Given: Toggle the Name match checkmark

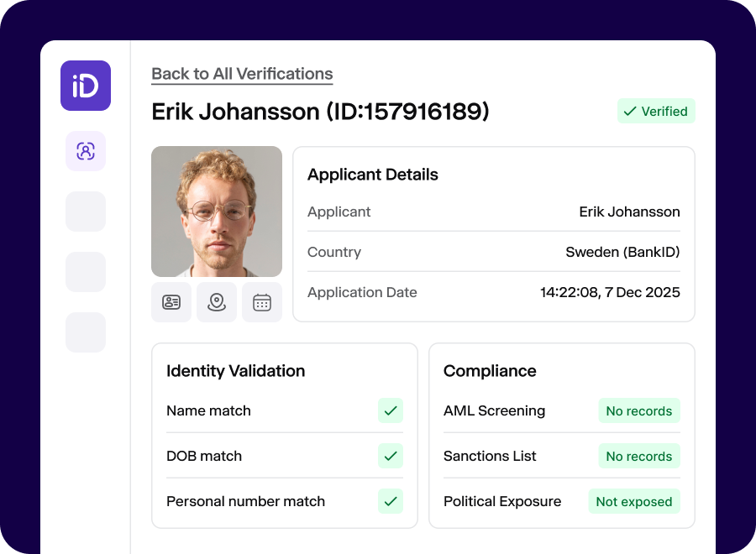Looking at the screenshot, I should (x=390, y=410).
